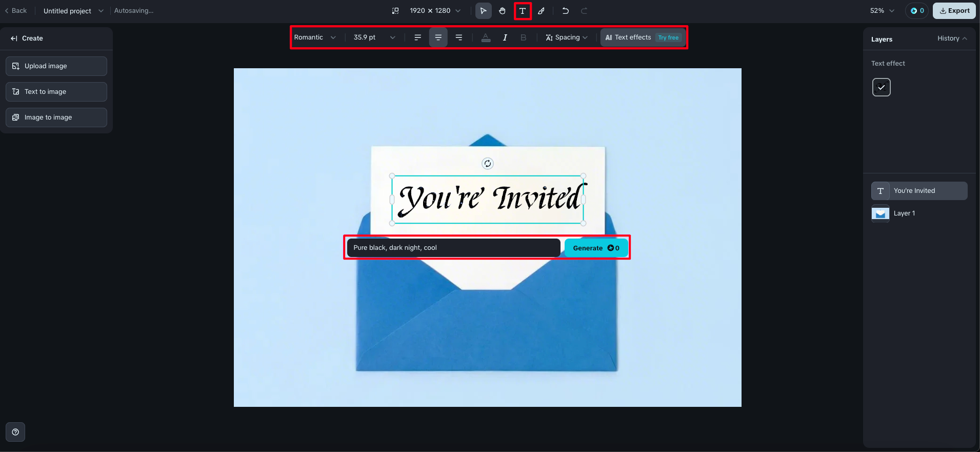
Task: Align text to the right
Action: [459, 37]
